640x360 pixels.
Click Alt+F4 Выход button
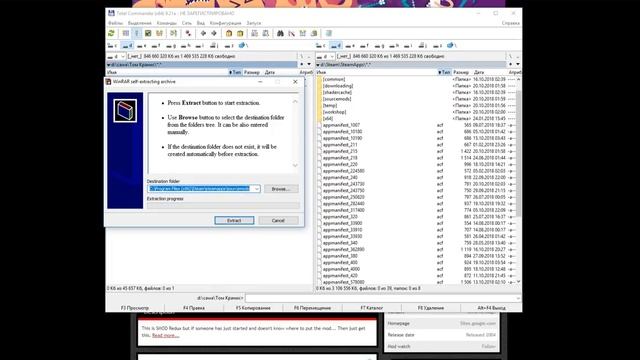(491, 308)
